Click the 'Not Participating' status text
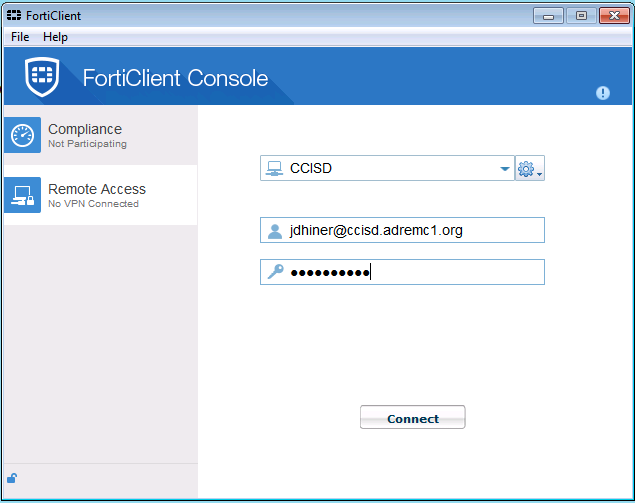This screenshot has width=635, height=503. tap(87, 144)
